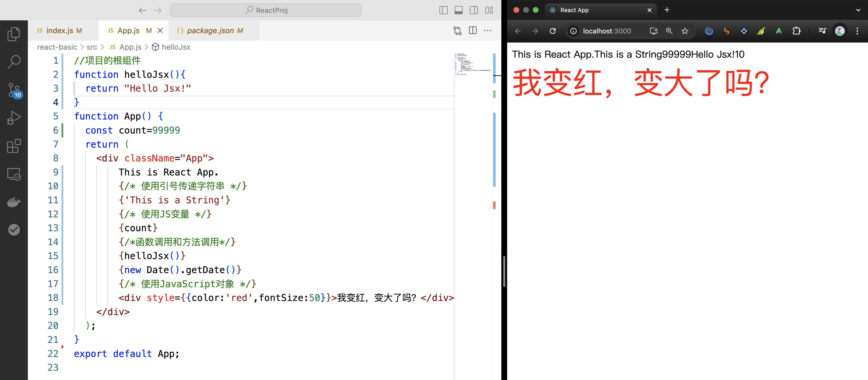Bookmark the page with the star icon
The height and width of the screenshot is (380, 868).
[685, 31]
